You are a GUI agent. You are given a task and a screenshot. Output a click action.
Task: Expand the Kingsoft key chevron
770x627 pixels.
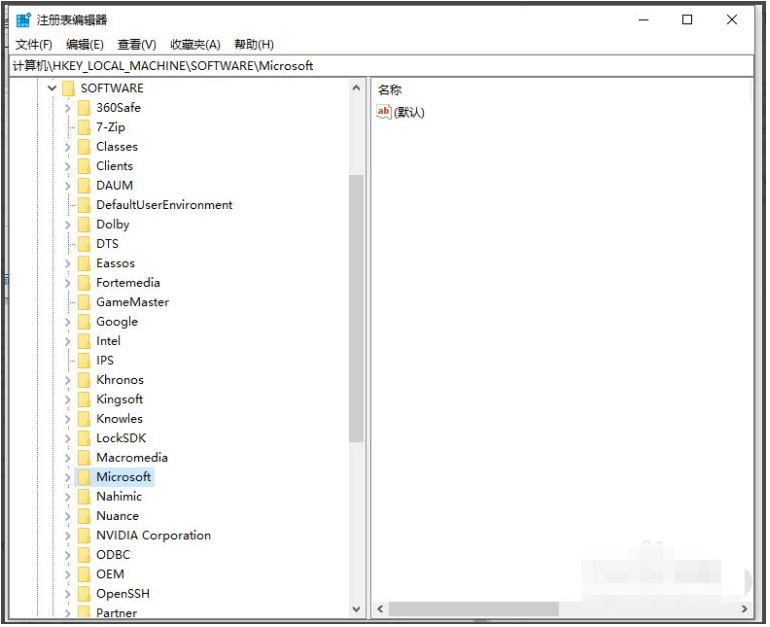coord(68,399)
